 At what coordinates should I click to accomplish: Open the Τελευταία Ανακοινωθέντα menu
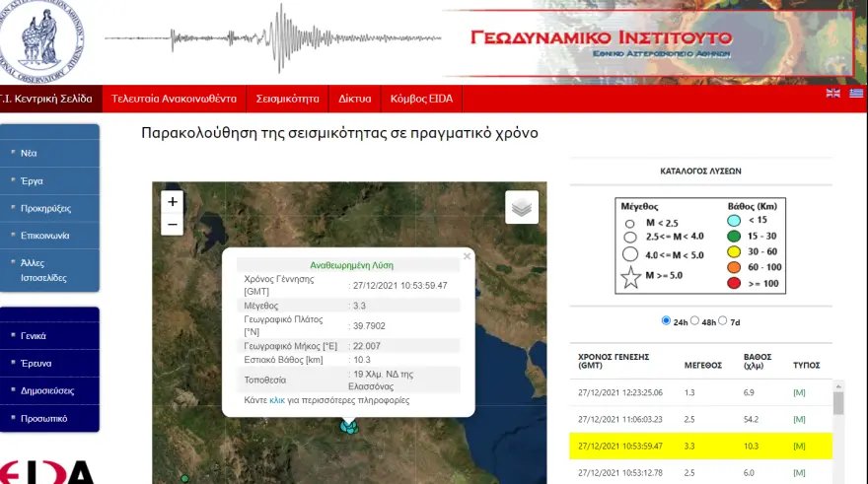point(174,99)
